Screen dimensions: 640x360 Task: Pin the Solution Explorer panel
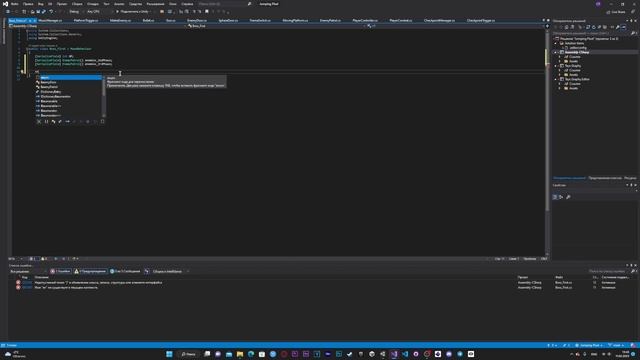631,20
